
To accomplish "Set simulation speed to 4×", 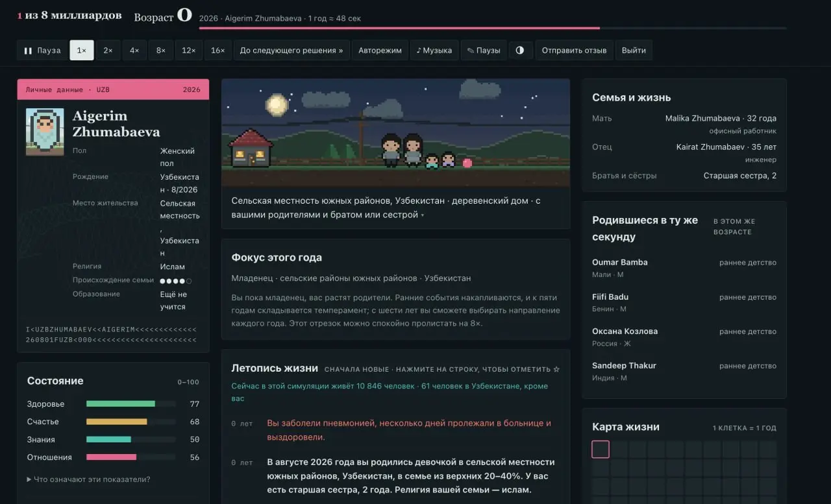I will 134,51.
